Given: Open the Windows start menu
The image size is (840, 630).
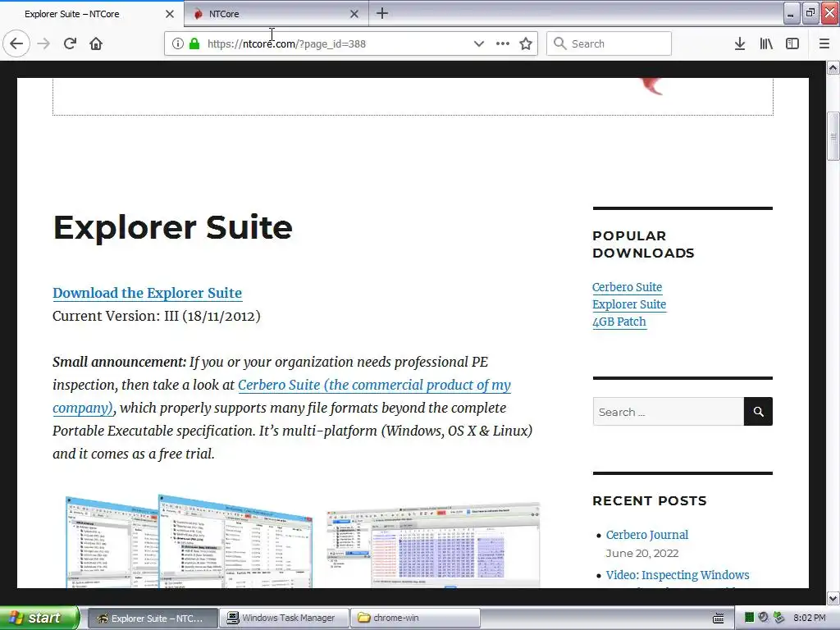Looking at the screenshot, I should coord(39,618).
